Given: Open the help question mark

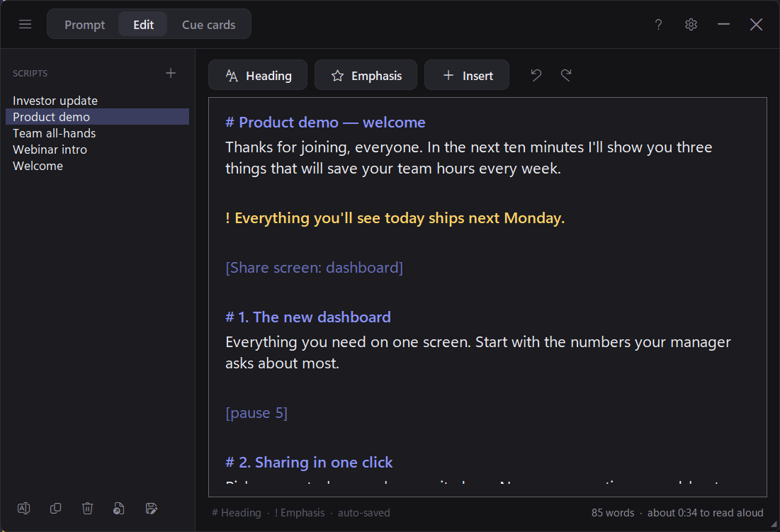Looking at the screenshot, I should point(658,24).
